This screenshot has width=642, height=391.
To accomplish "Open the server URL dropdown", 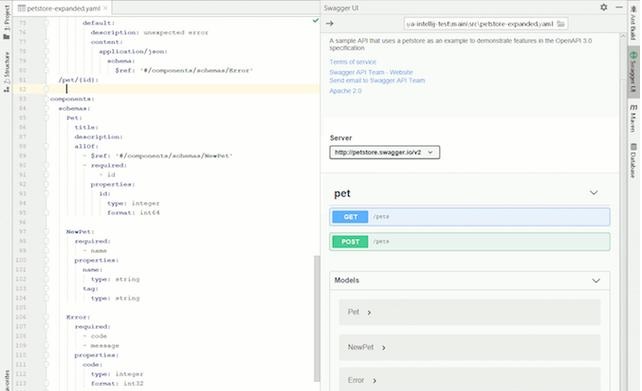I will pos(384,152).
